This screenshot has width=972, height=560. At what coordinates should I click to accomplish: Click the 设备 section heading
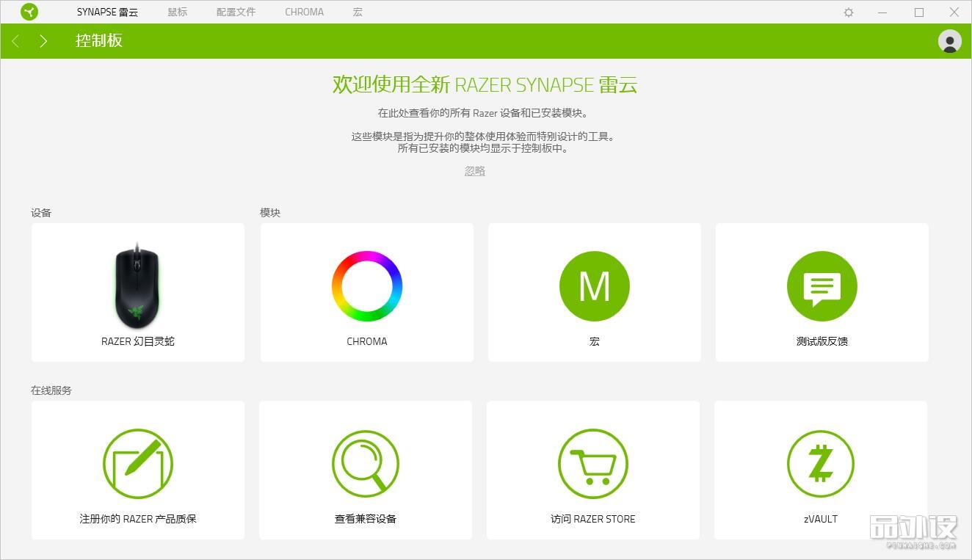click(x=41, y=213)
